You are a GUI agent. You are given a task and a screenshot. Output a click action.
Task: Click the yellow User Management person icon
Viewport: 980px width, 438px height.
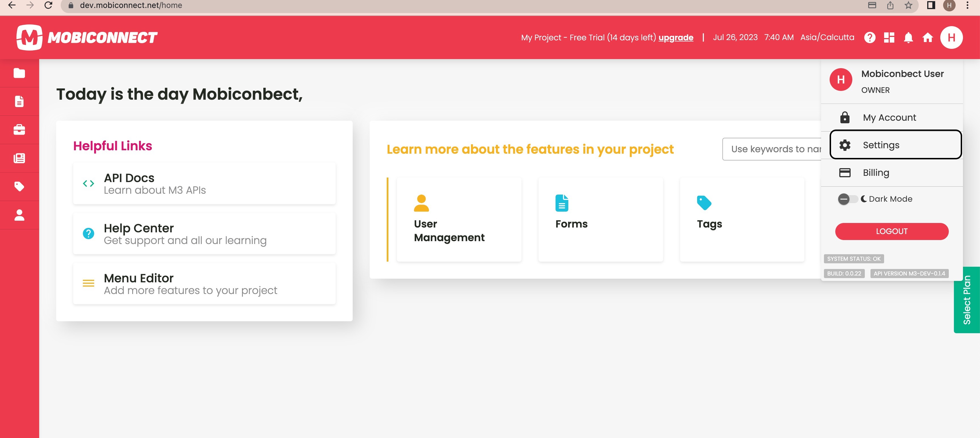(x=421, y=203)
